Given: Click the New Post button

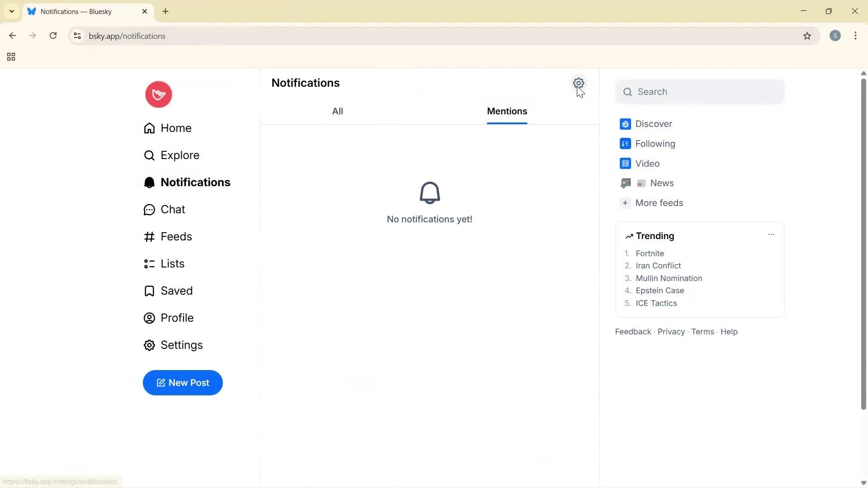Looking at the screenshot, I should (x=183, y=382).
